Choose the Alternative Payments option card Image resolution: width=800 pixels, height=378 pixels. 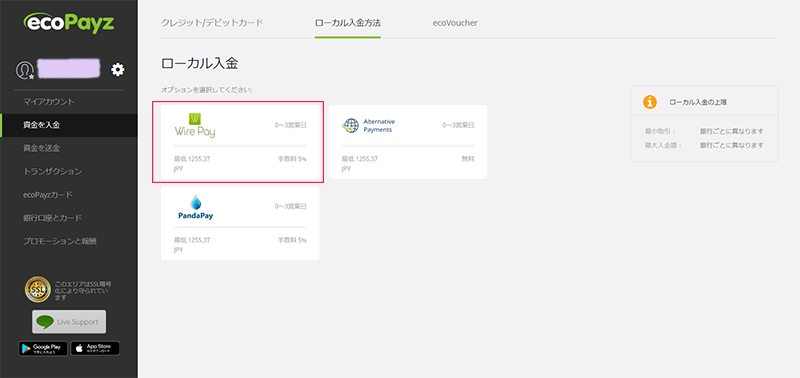(x=408, y=142)
